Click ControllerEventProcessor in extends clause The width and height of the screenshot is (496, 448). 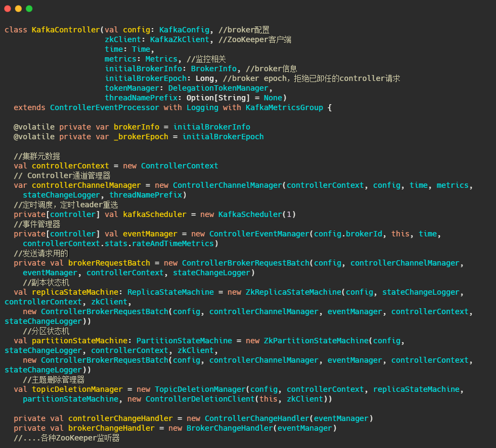point(104,107)
